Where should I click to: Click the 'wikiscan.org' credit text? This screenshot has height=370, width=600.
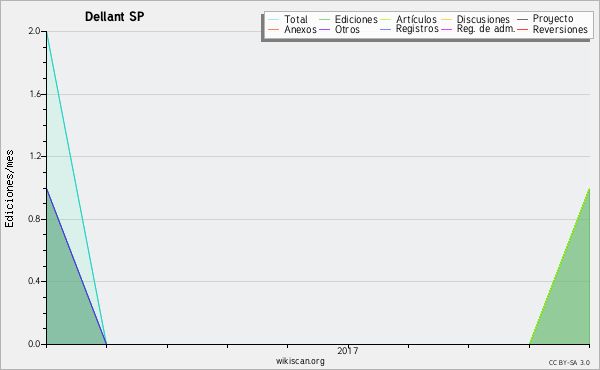click(300, 361)
